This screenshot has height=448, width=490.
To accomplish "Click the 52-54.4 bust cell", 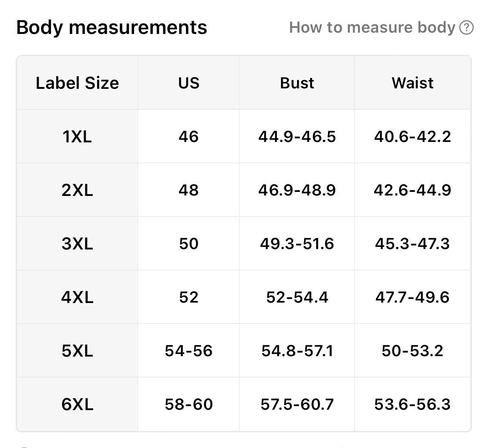I will point(297,297).
